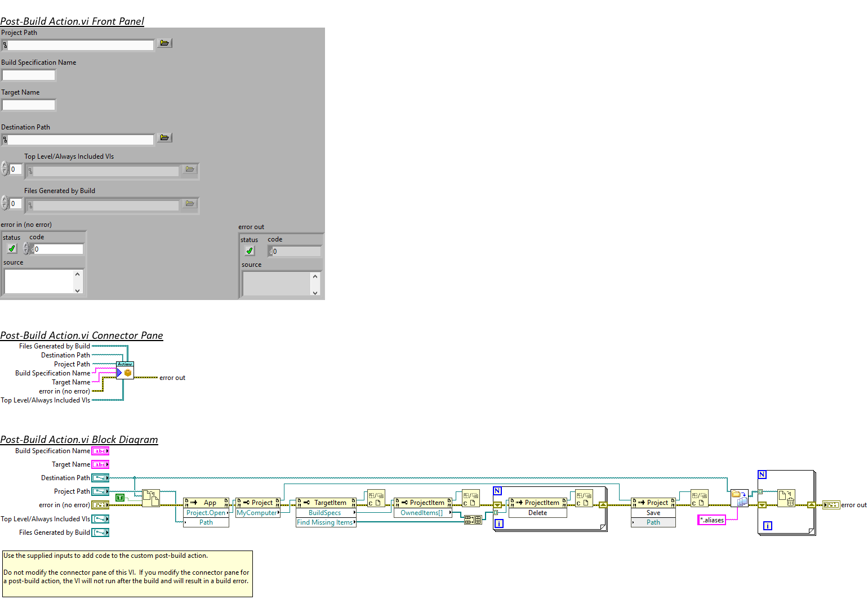Click the Target Name text field
Image resolution: width=868 pixels, height=613 pixels.
29,105
